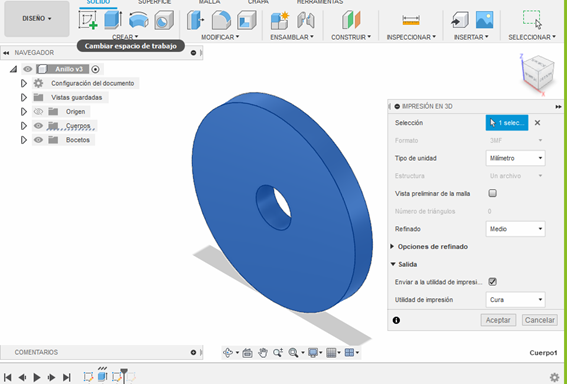Click the ViewCube in the viewport
Image resolution: width=567 pixels, height=384 pixels.
(538, 74)
